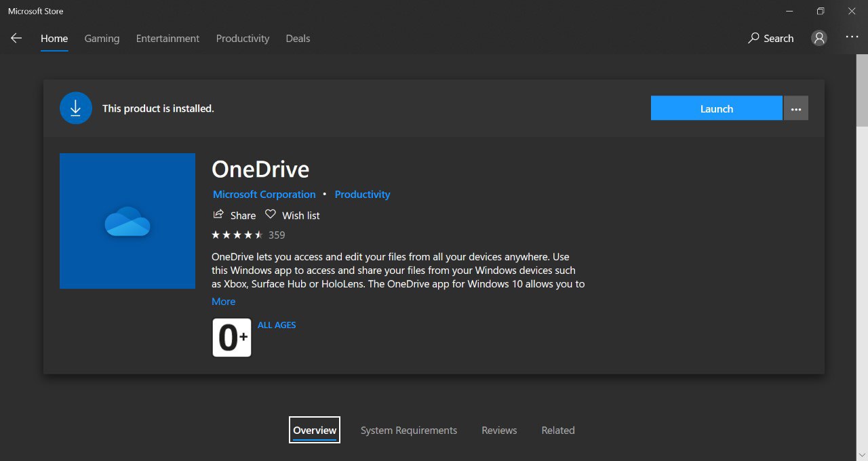Image resolution: width=868 pixels, height=461 pixels.
Task: Expand description with More link
Action: pyautogui.click(x=224, y=302)
